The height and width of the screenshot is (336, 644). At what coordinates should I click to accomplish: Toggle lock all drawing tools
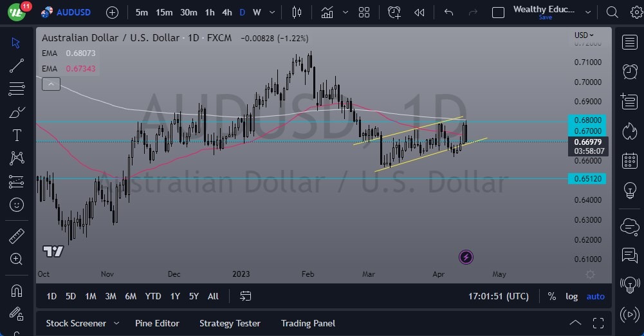tap(17, 313)
